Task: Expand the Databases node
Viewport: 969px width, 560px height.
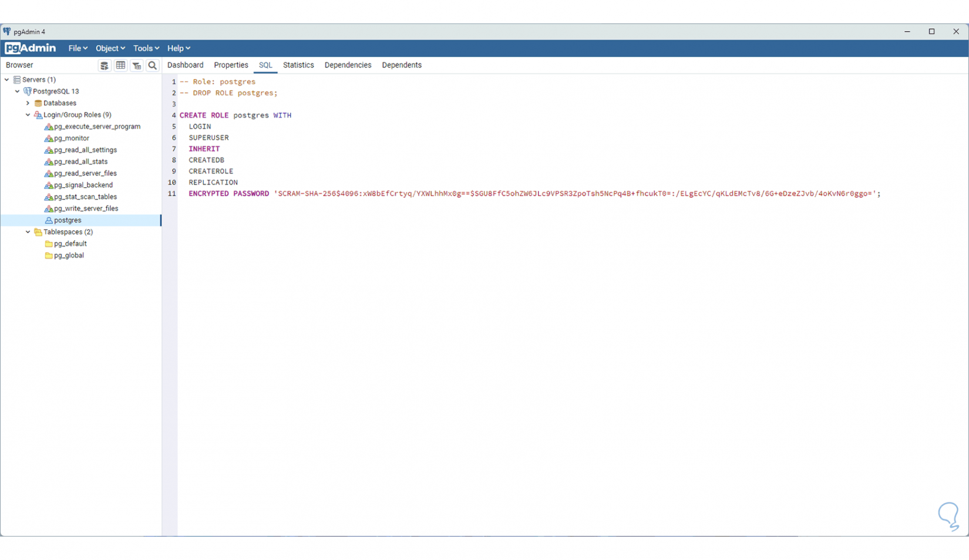Action: click(x=28, y=103)
